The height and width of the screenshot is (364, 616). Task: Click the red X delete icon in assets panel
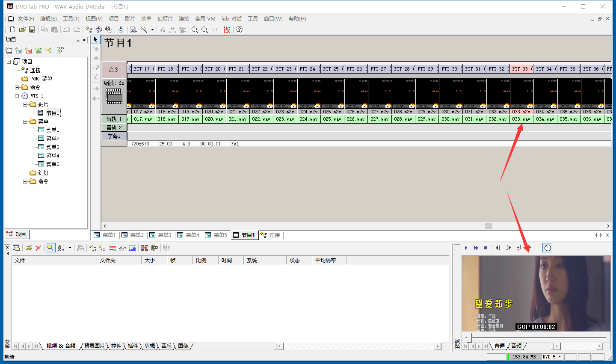38,248
